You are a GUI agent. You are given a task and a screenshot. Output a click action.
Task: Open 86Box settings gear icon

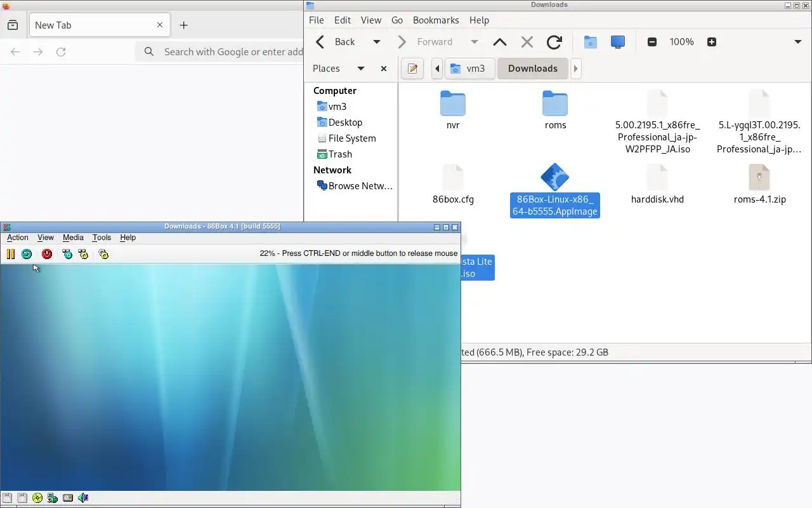pos(103,254)
